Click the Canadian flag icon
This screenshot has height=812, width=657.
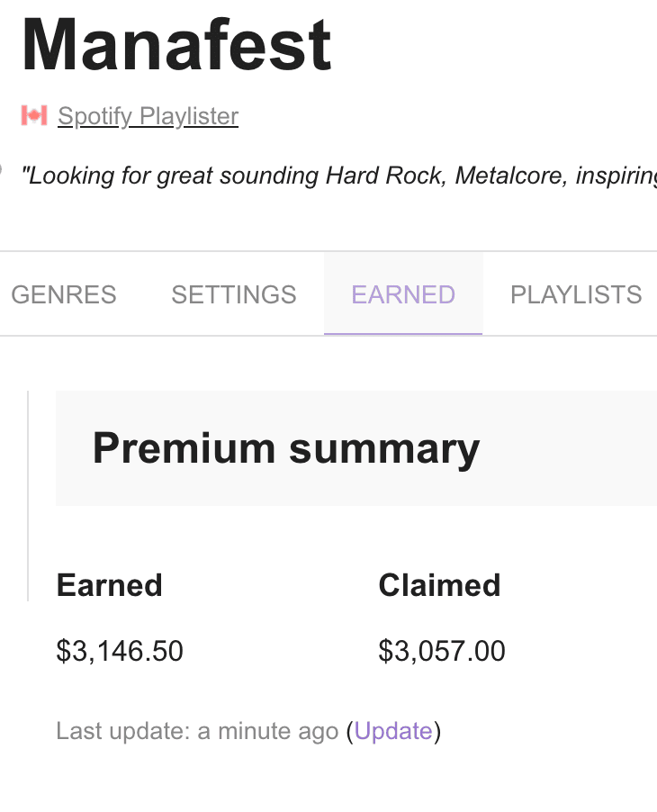[34, 116]
